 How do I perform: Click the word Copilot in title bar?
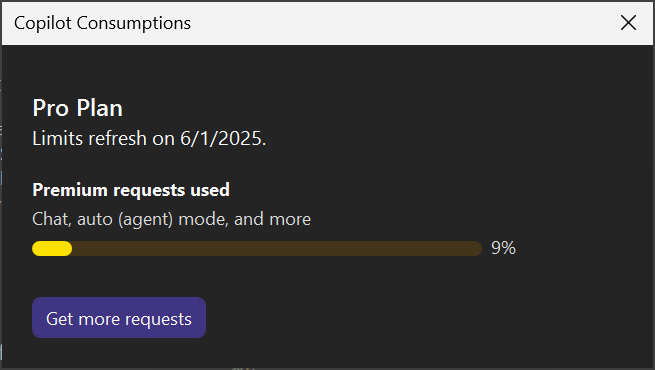tap(43, 23)
